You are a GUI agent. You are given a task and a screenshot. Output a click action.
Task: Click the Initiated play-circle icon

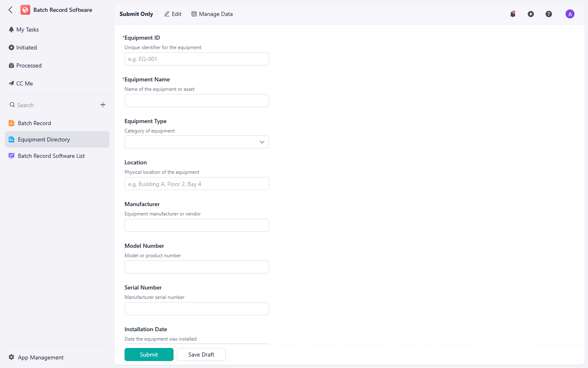(x=11, y=47)
